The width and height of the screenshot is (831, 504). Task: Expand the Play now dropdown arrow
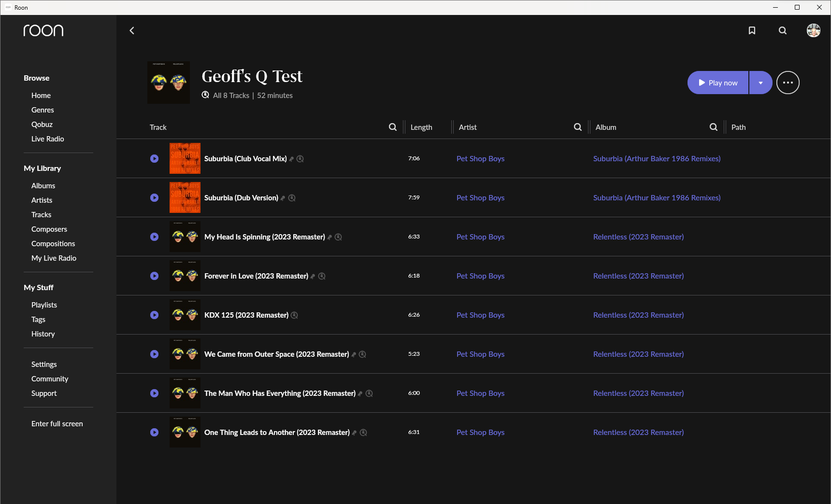pos(761,83)
